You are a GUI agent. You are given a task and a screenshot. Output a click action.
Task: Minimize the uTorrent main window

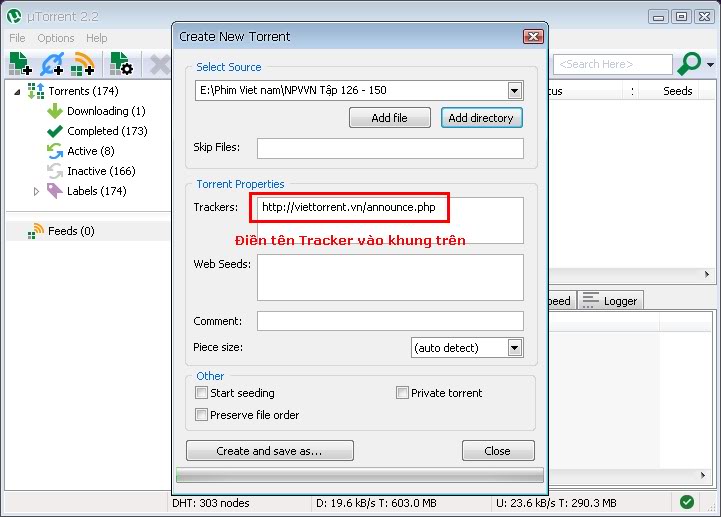coord(658,17)
